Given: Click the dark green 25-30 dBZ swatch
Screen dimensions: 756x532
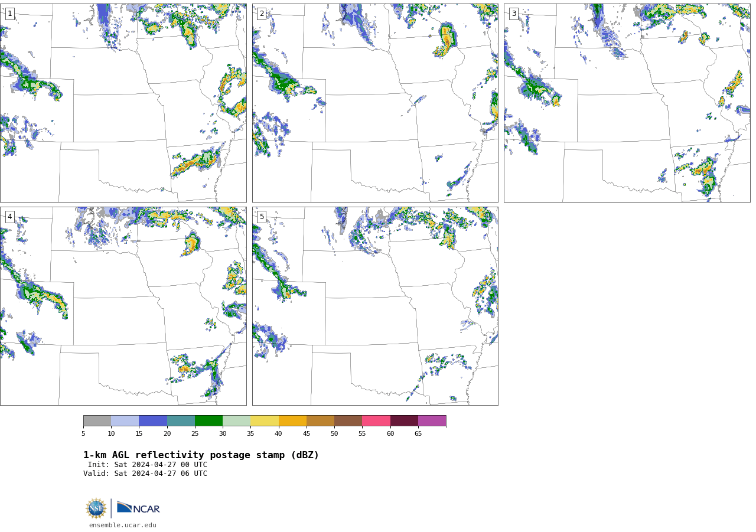Looking at the screenshot, I should click(208, 421).
